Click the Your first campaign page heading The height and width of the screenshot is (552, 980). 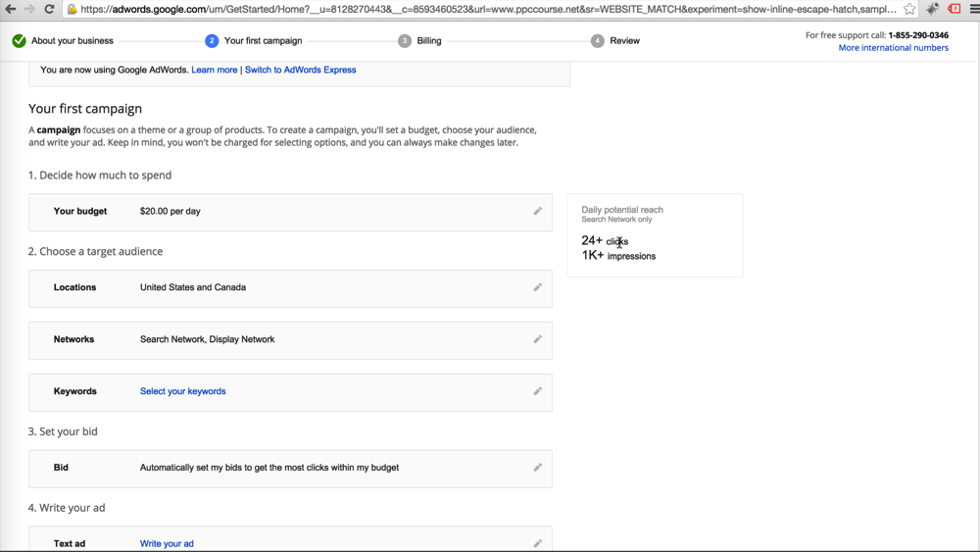pos(85,109)
